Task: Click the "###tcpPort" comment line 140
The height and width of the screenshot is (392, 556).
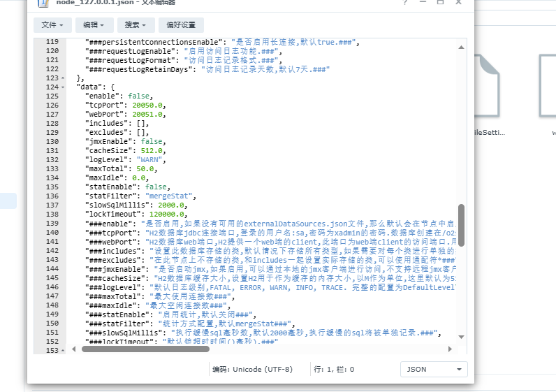Action: (x=270, y=233)
